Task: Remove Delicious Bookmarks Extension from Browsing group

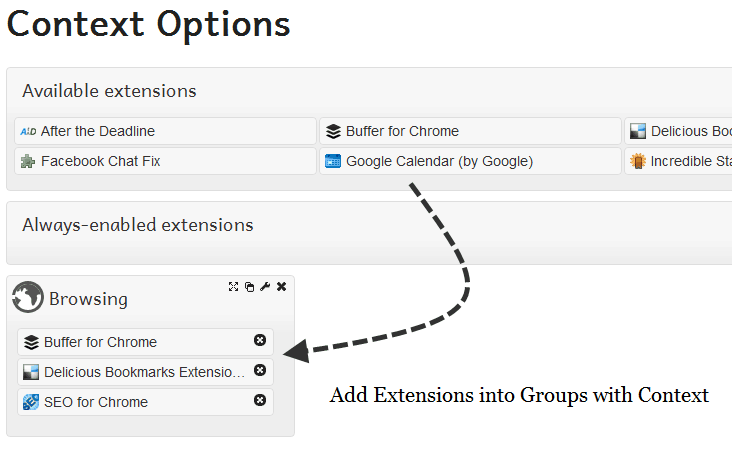Action: (x=260, y=371)
